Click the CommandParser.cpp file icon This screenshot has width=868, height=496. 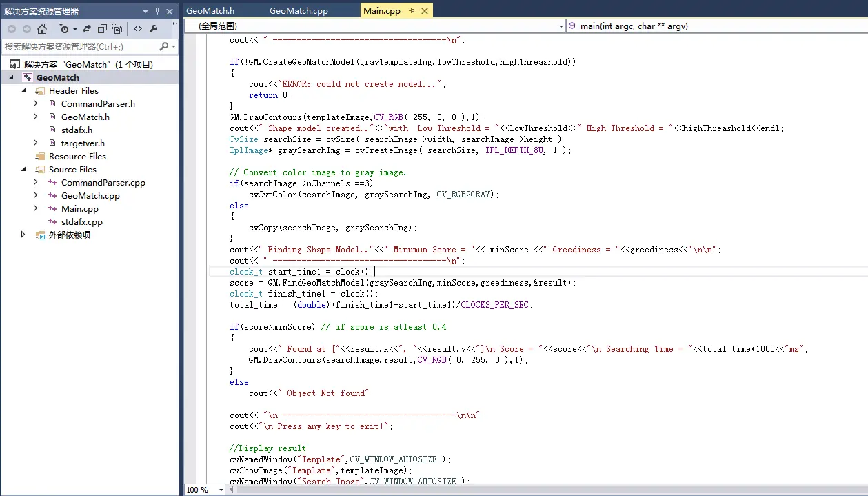point(52,183)
